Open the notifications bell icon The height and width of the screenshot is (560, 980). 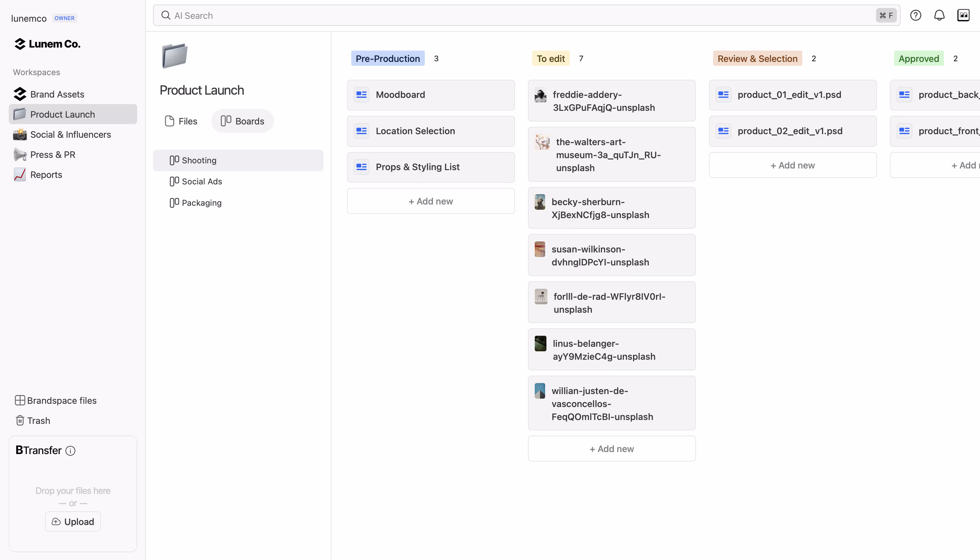pyautogui.click(x=939, y=15)
